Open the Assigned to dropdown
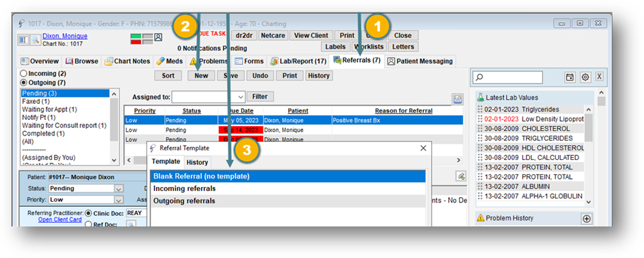644x258 pixels. (241, 97)
